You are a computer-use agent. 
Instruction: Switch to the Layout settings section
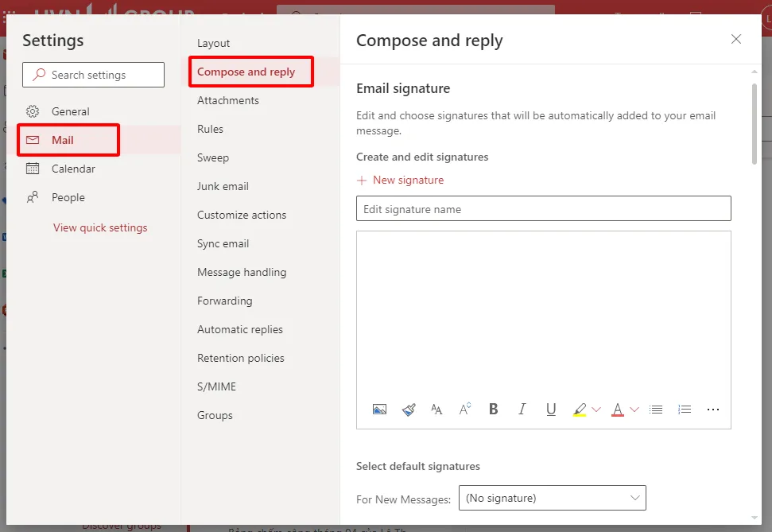pos(212,43)
